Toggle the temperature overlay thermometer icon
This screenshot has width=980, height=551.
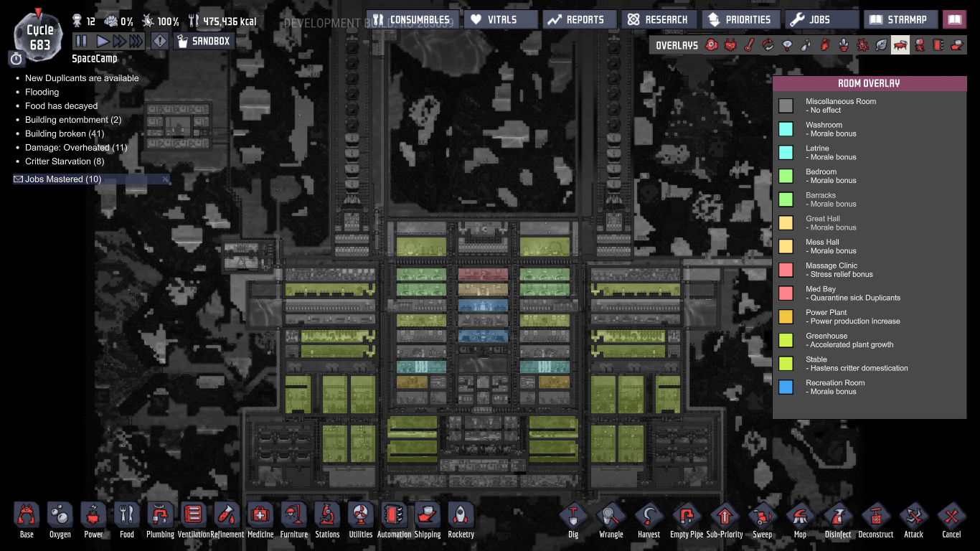[749, 45]
